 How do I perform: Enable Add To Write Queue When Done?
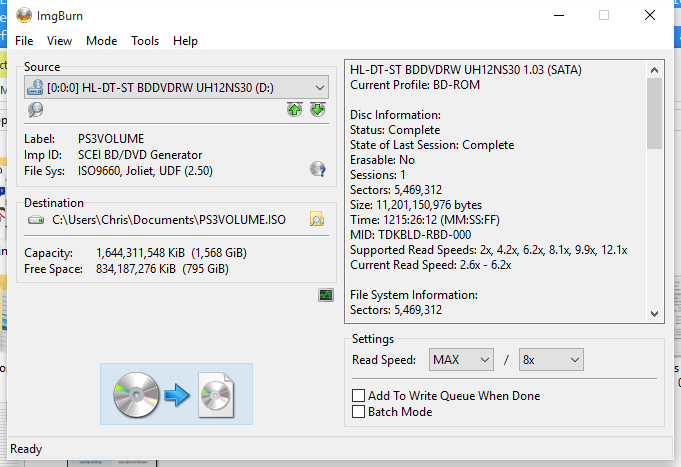(x=358, y=396)
